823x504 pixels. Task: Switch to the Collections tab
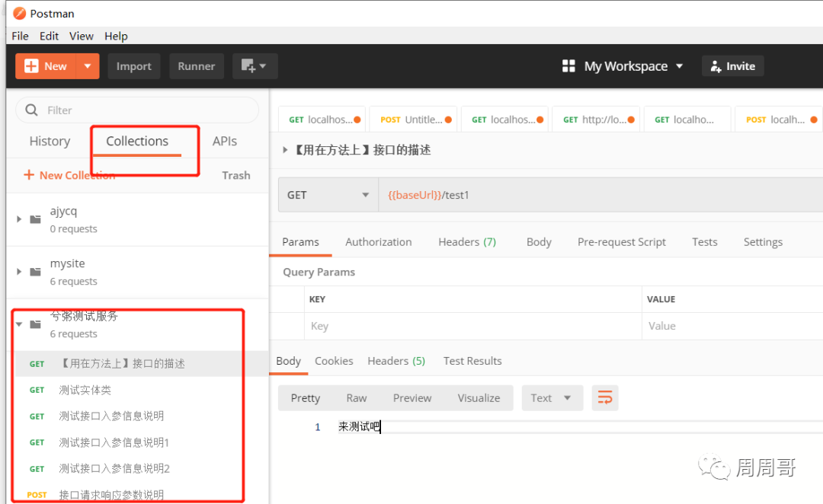point(137,141)
